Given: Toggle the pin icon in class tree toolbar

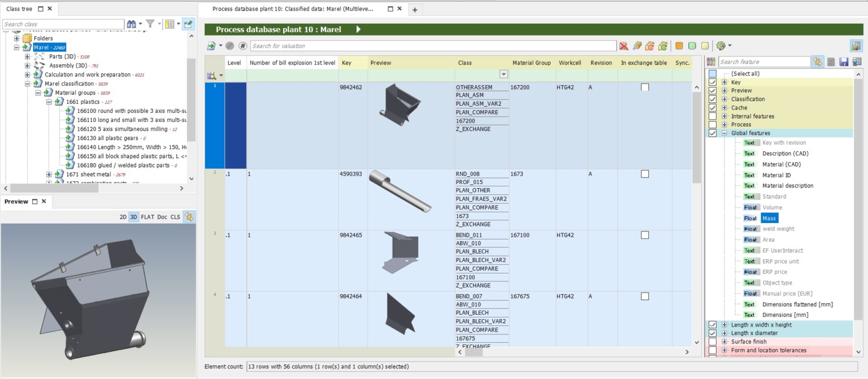Looking at the screenshot, I should click(188, 25).
